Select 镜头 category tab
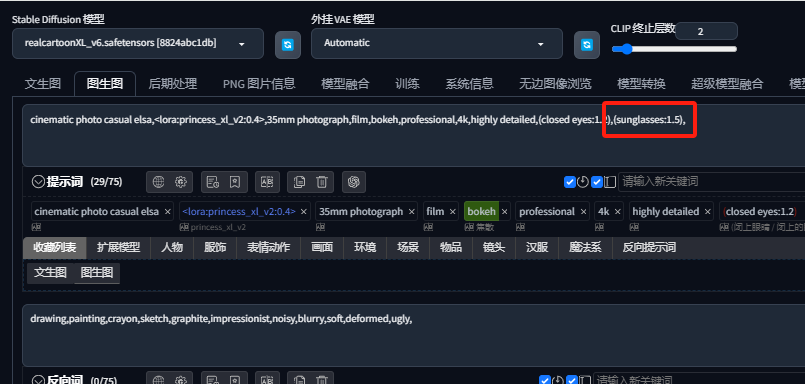 (494, 247)
